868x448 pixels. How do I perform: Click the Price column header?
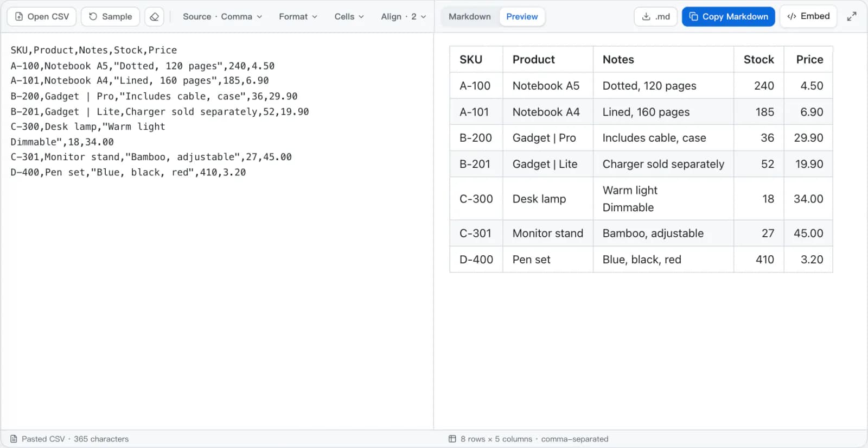click(808, 60)
